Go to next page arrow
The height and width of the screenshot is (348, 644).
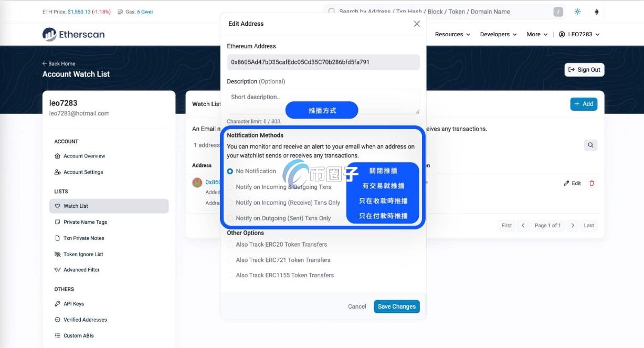[x=573, y=226]
